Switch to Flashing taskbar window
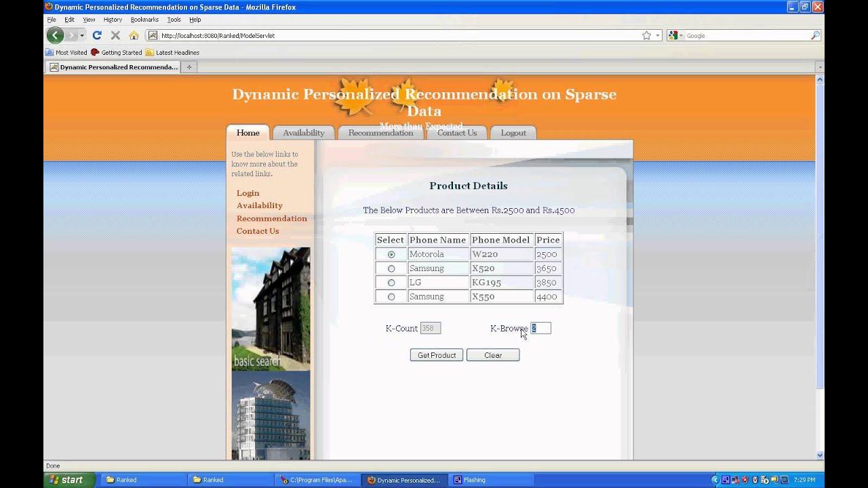 (x=491, y=480)
